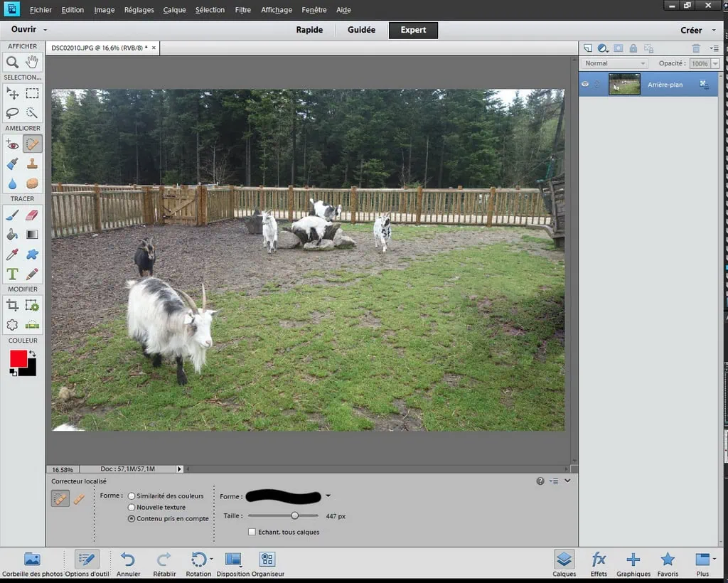
Task: Click the Taille size slider handle
Action: pyautogui.click(x=294, y=515)
